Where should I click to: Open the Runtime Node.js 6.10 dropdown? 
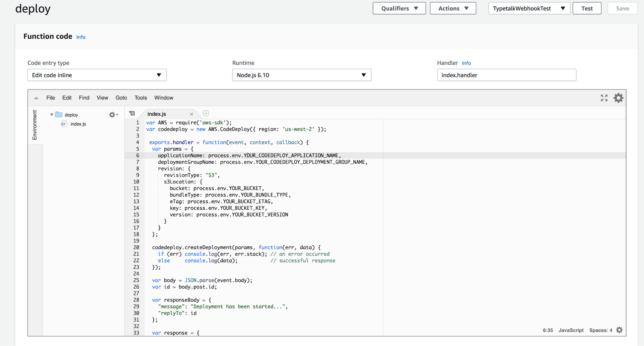(302, 75)
